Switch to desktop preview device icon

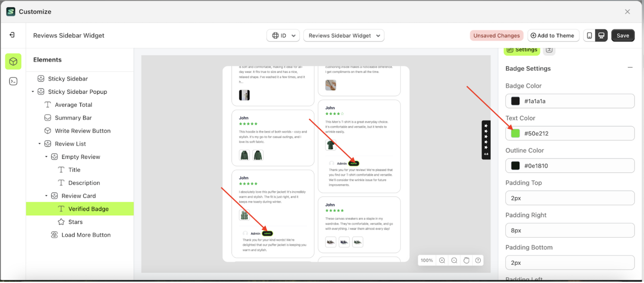601,36
